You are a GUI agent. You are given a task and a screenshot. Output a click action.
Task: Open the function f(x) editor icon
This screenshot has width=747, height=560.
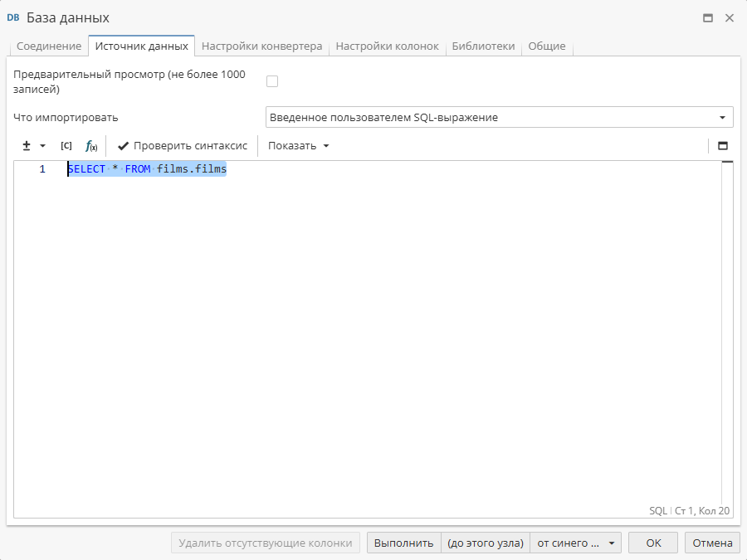coord(90,145)
